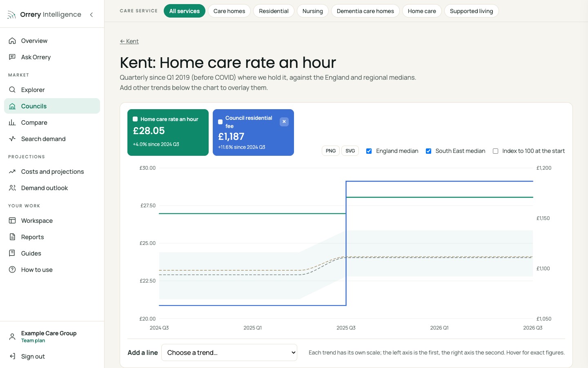Click the Ask Orrery chat icon

click(12, 57)
